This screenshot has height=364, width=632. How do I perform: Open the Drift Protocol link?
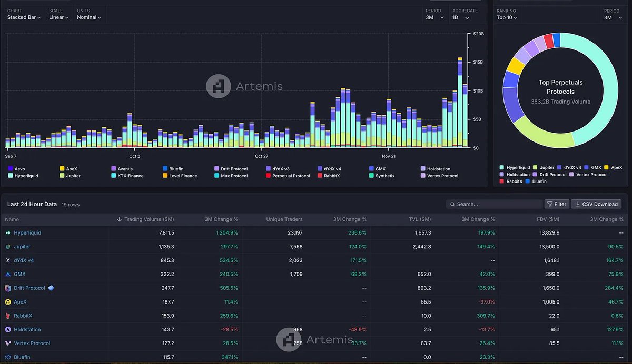(x=29, y=288)
